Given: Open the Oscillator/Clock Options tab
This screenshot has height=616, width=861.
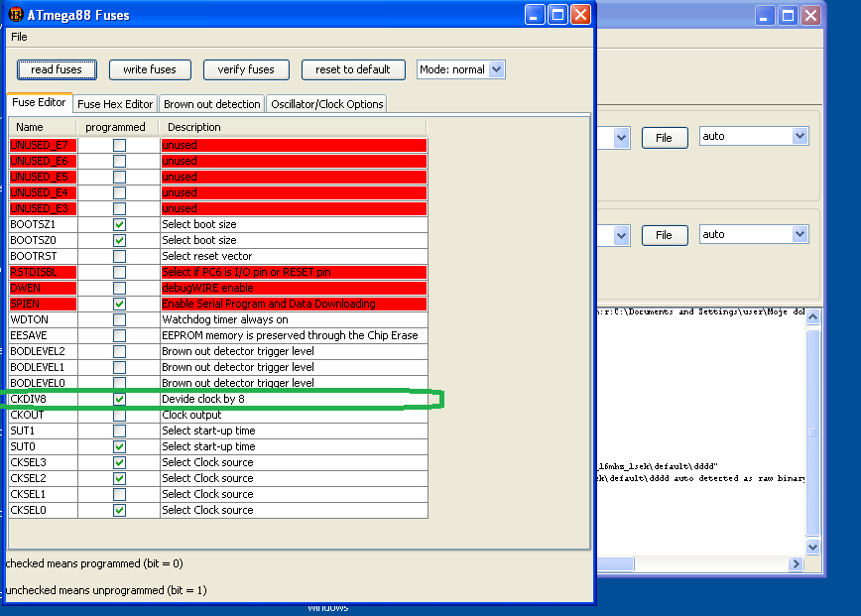Looking at the screenshot, I should pos(327,104).
